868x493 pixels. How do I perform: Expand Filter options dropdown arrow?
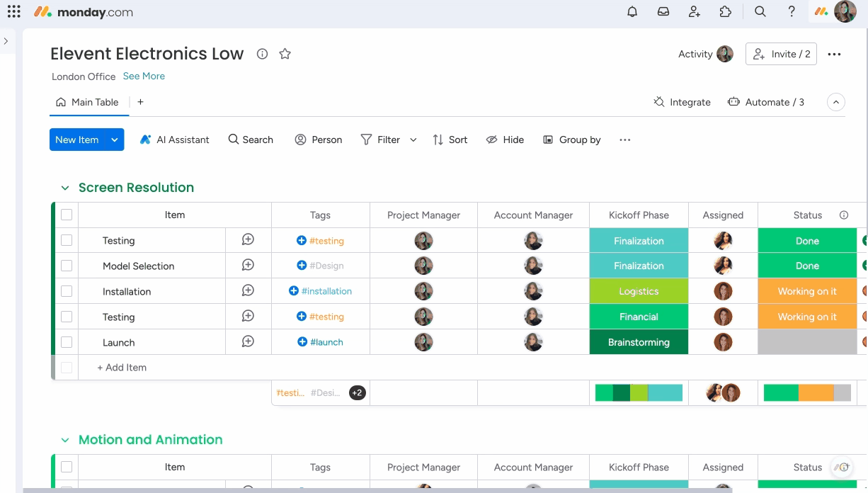pos(413,140)
